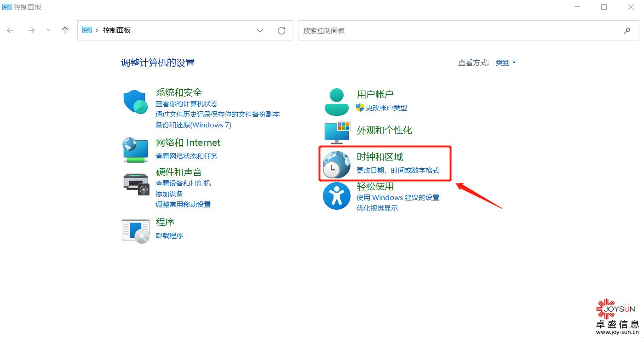Screen dimensions: 644x338
Task: Click 查看你的计算机状态 link
Action: (187, 104)
